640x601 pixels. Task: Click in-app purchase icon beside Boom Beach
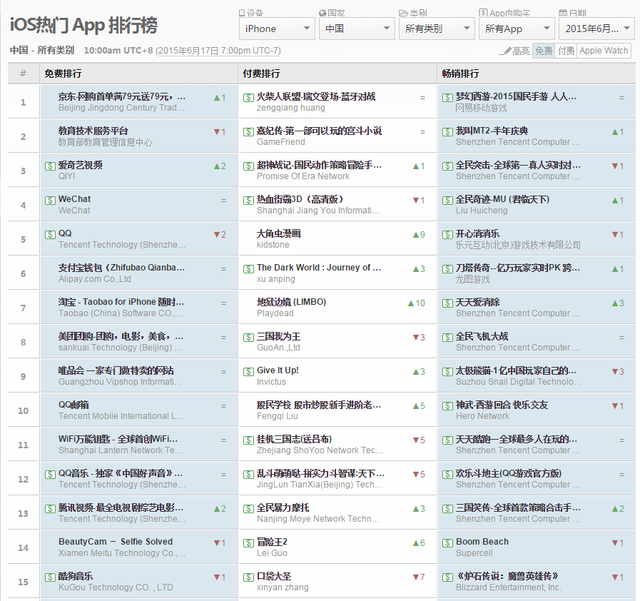tap(447, 543)
